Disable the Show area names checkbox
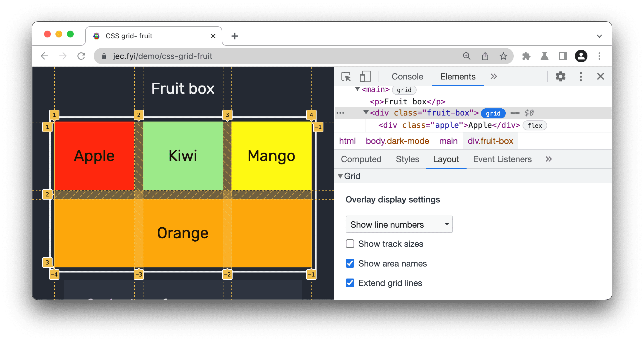The image size is (644, 342). point(350,262)
